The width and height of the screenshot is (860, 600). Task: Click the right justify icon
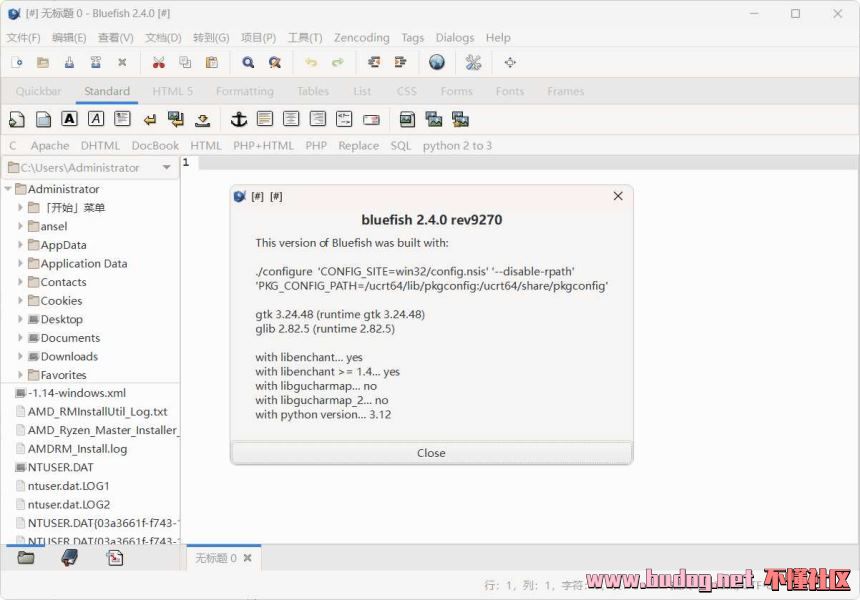tap(318, 119)
